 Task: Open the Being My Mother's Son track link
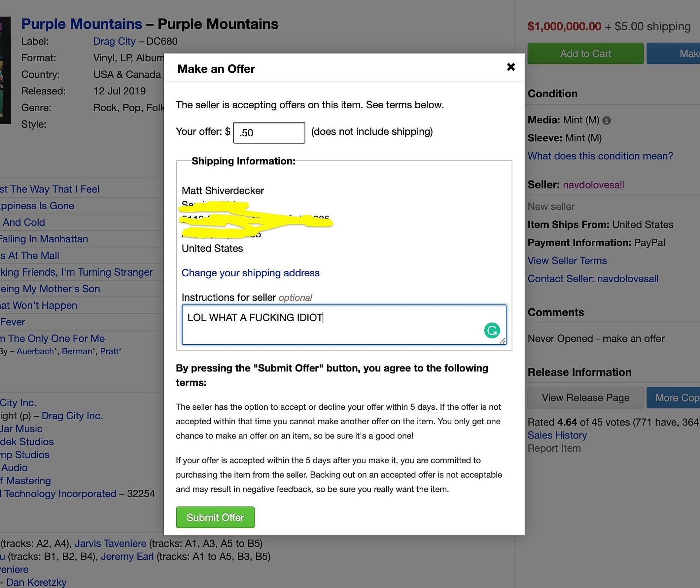click(x=50, y=289)
